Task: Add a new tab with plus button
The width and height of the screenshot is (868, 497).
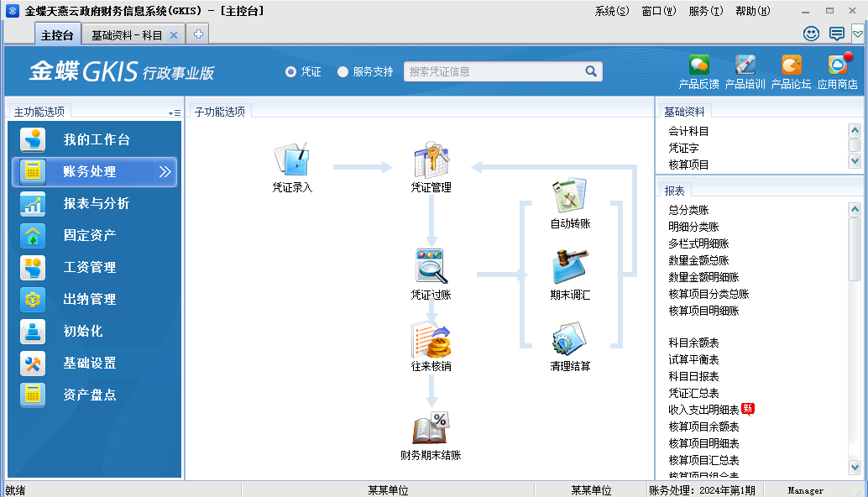Action: (x=198, y=34)
